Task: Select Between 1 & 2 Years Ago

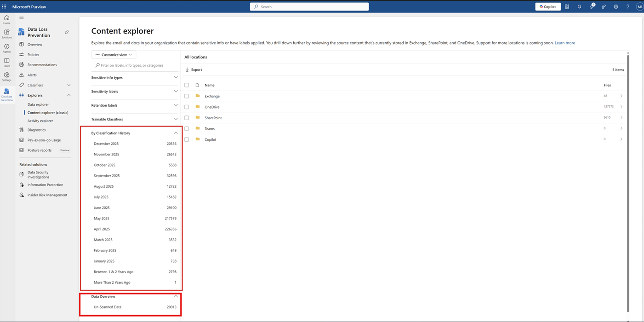Action: (x=135, y=271)
